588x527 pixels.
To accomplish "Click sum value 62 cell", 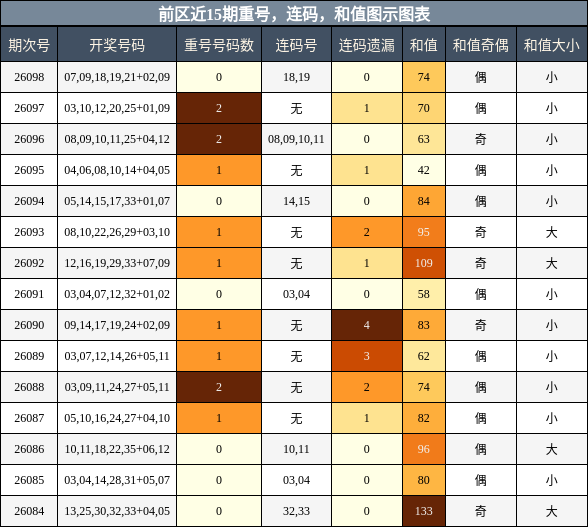I will point(424,356).
